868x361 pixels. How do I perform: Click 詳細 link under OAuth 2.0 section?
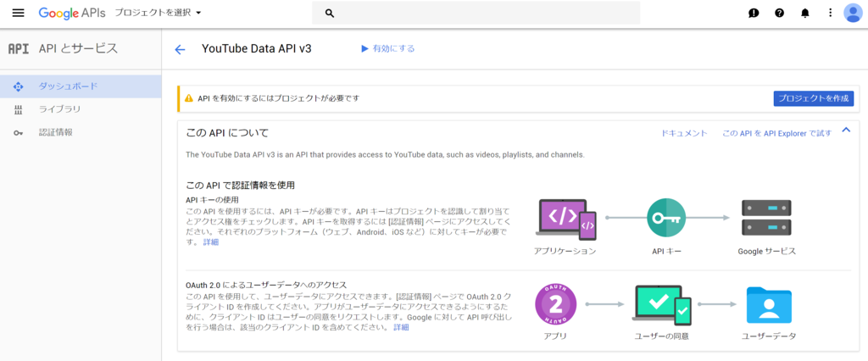[x=401, y=327]
